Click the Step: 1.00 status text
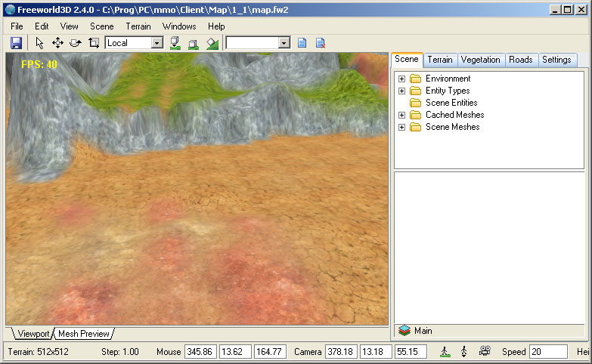592x364 pixels. click(120, 352)
